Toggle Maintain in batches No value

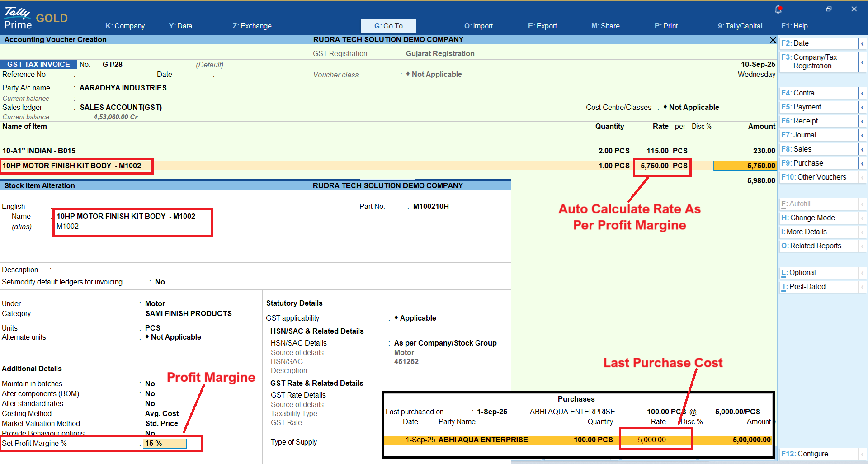tap(150, 384)
